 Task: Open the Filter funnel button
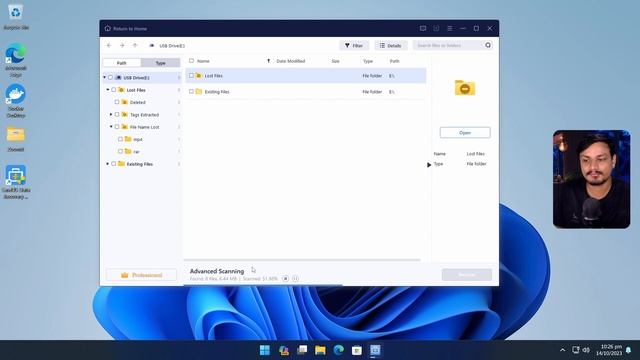(354, 45)
